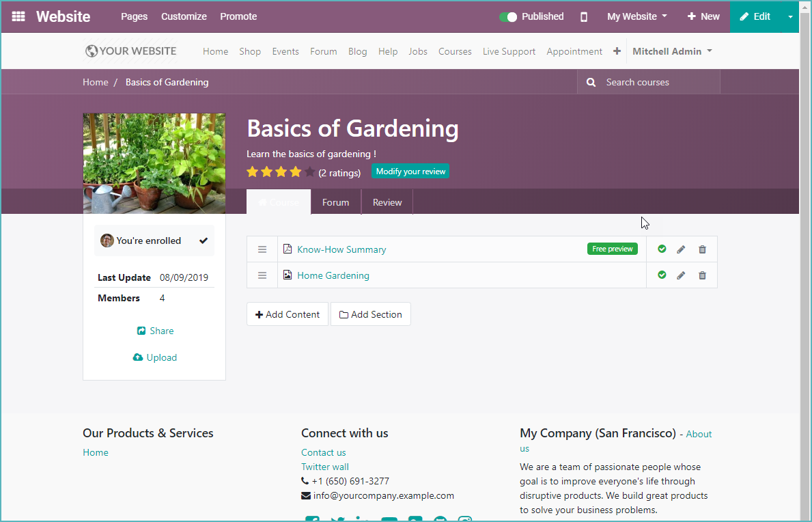Image resolution: width=812 pixels, height=522 pixels.
Task: Click the green checkmark on Know-How Summary
Action: pos(662,249)
